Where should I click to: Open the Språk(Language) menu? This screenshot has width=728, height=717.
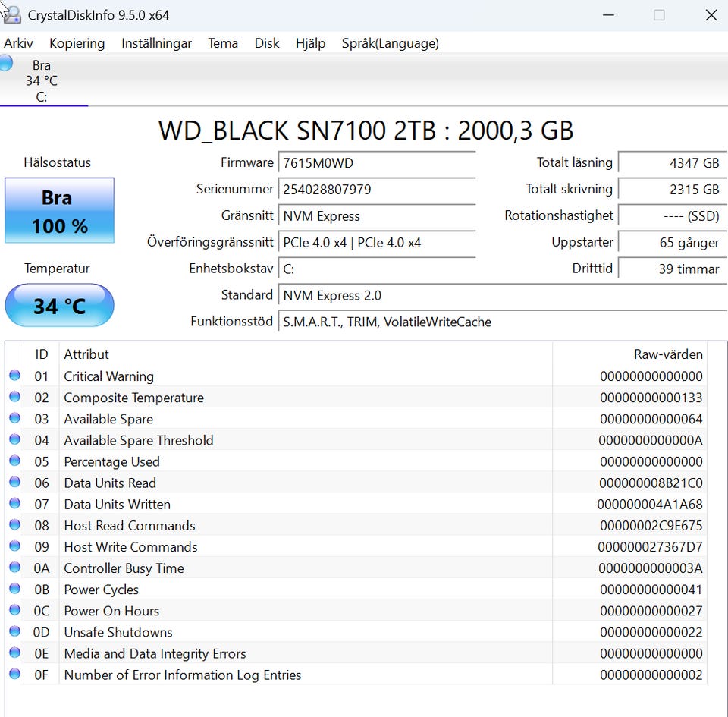coord(390,43)
